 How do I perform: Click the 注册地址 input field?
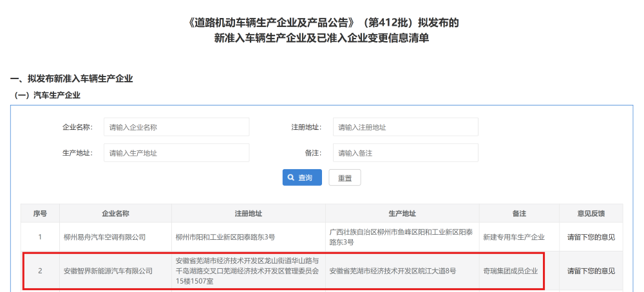point(405,127)
